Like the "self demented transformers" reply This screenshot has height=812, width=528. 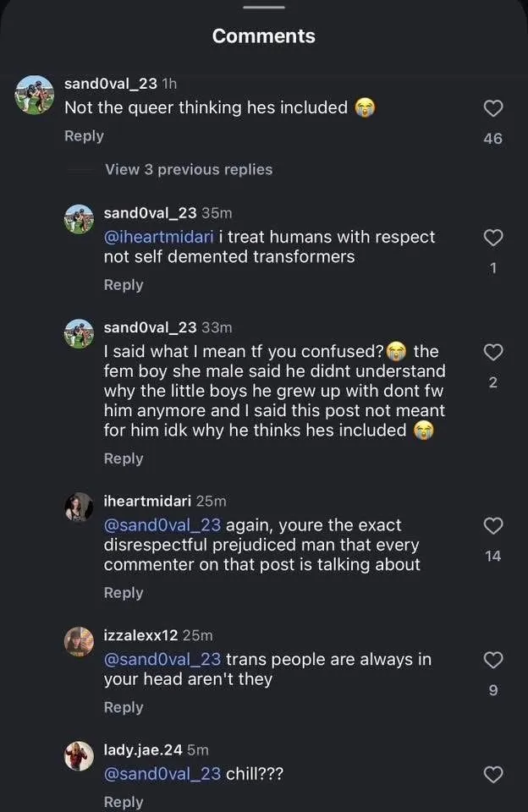[492, 239]
